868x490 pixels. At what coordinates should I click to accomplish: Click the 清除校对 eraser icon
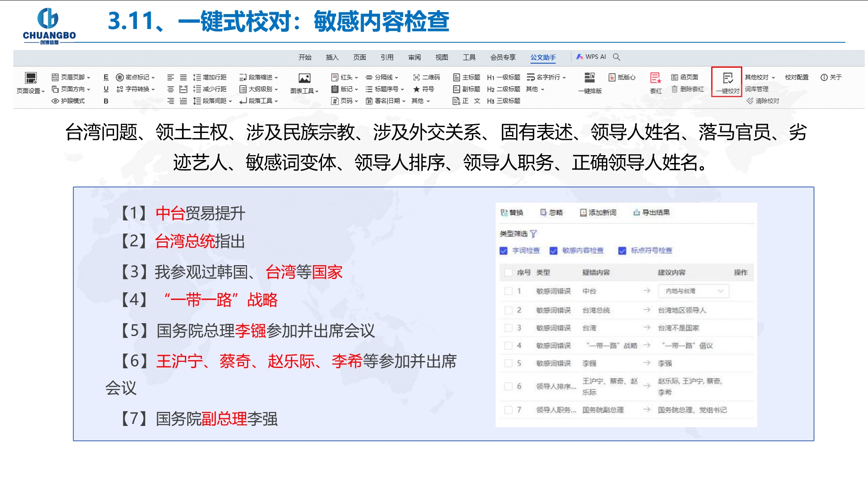point(750,101)
